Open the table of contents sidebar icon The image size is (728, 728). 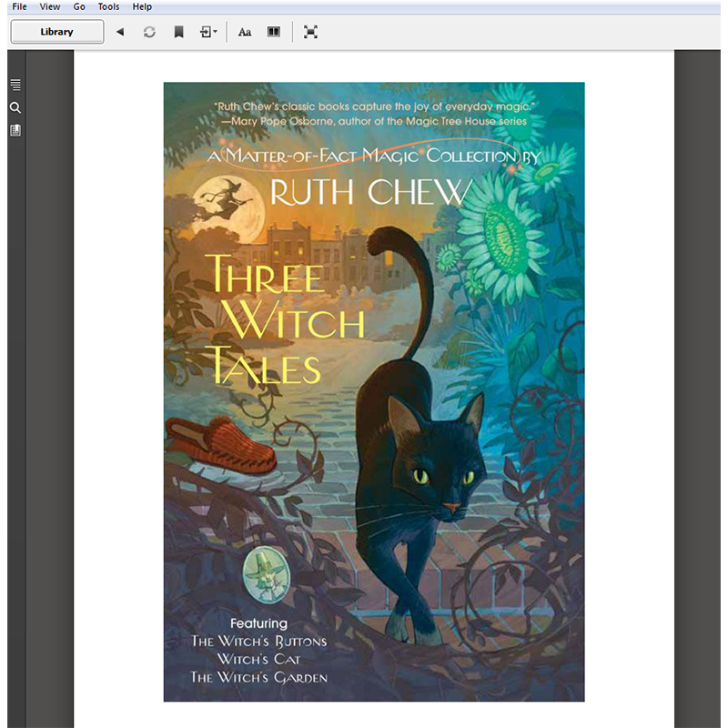[x=15, y=85]
